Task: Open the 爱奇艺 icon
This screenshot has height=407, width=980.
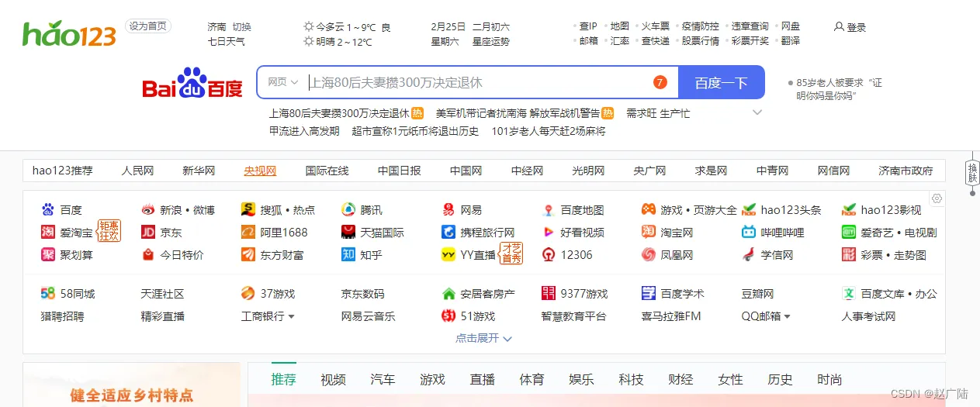Action: coord(849,233)
